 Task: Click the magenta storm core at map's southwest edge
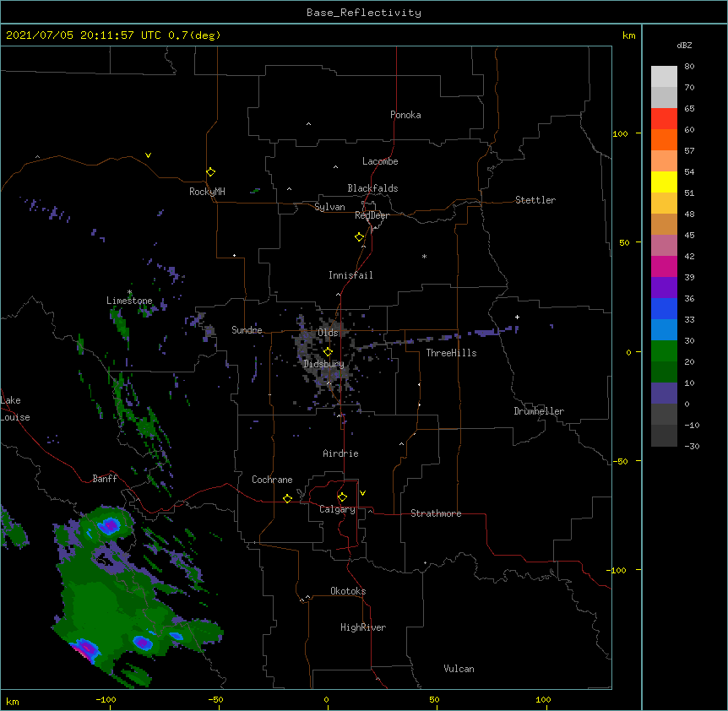[x=86, y=649]
